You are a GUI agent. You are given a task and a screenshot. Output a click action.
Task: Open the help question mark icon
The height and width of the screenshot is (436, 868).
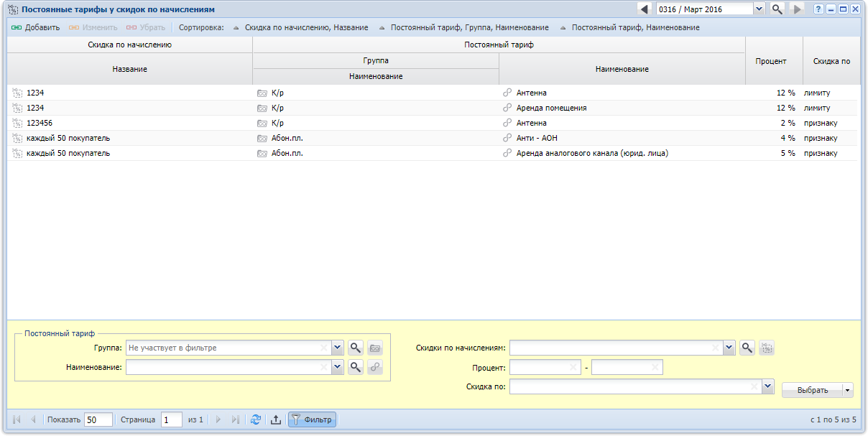(818, 9)
